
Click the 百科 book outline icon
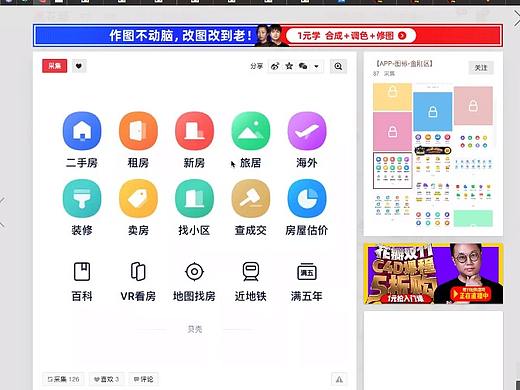(82, 271)
